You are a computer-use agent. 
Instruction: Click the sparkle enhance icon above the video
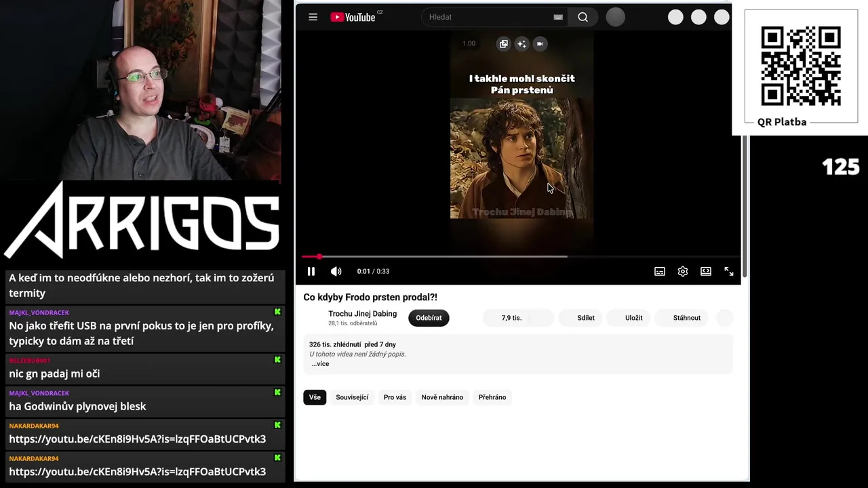[521, 43]
